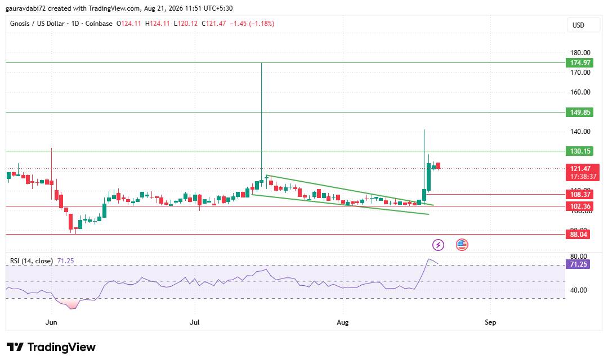Click the Jul label on time axis

pos(194,322)
